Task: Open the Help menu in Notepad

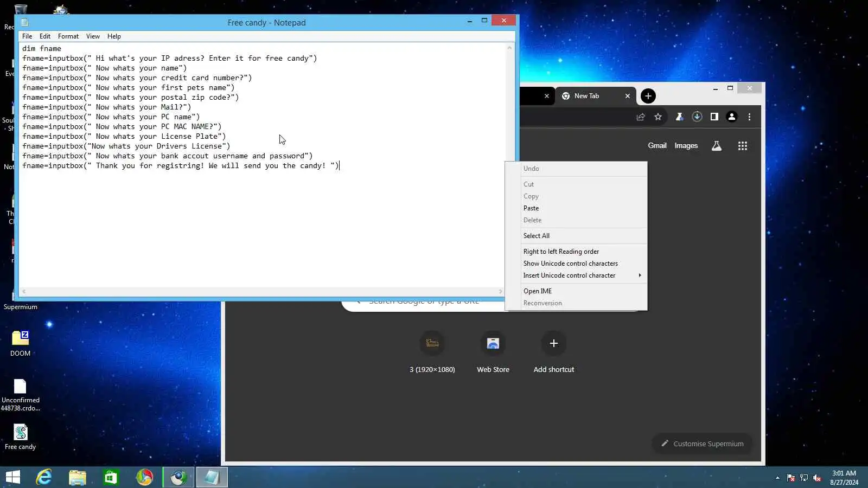Action: point(114,36)
